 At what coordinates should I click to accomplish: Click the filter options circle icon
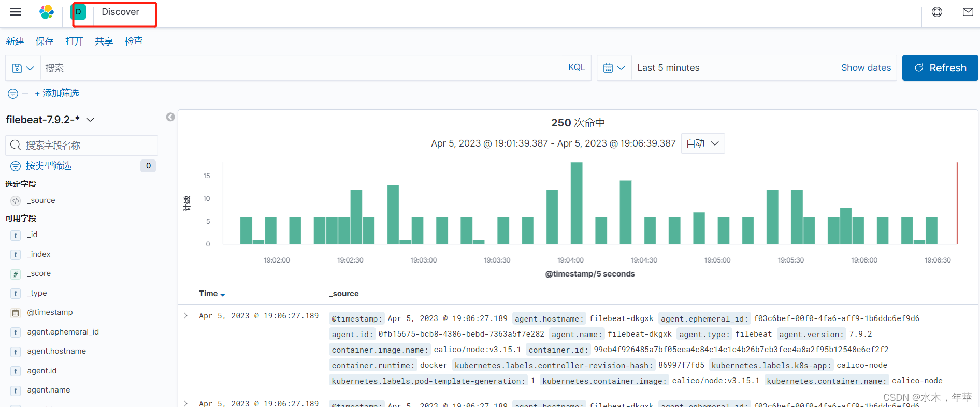click(x=13, y=94)
